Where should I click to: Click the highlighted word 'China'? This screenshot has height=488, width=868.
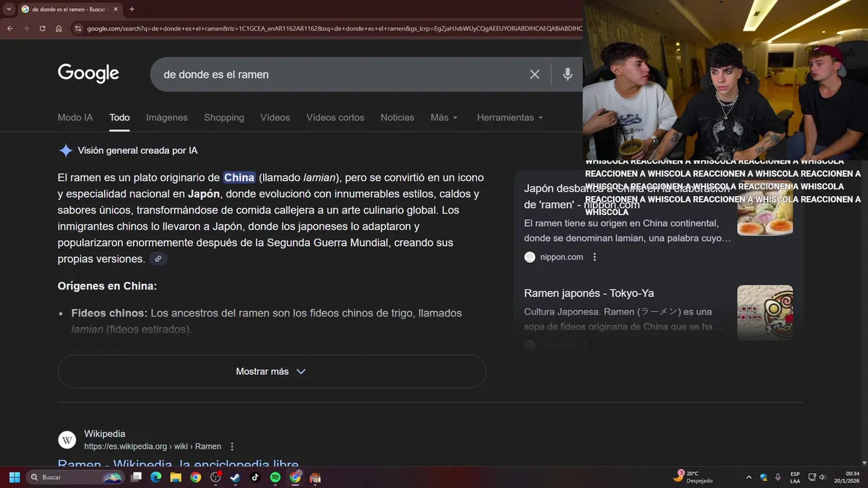tap(239, 178)
